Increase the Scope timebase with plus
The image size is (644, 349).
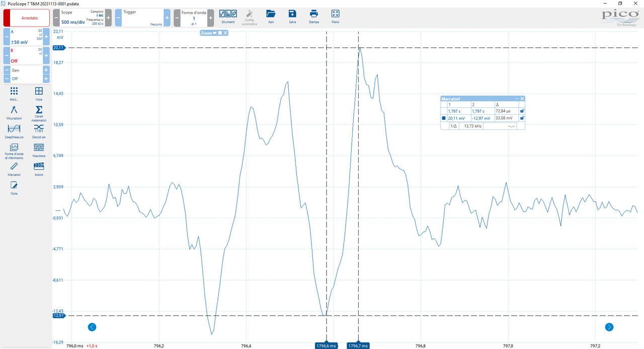(108, 18)
